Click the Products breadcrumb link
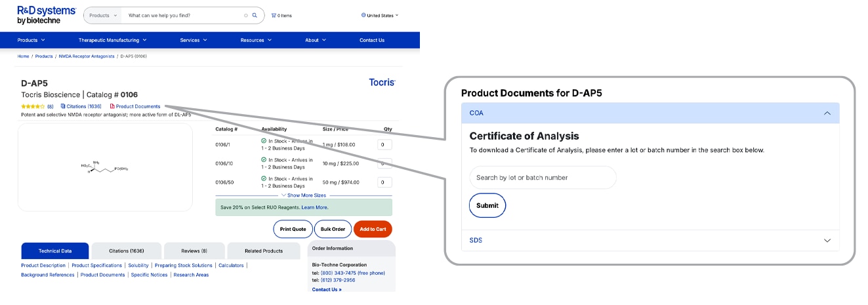The image size is (868, 305). 44,56
